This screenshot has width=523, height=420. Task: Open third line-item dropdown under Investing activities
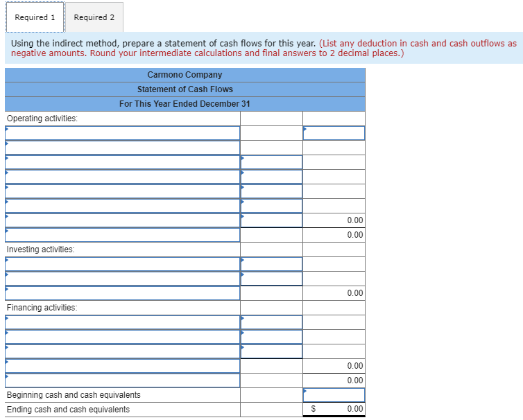pyautogui.click(x=122, y=293)
